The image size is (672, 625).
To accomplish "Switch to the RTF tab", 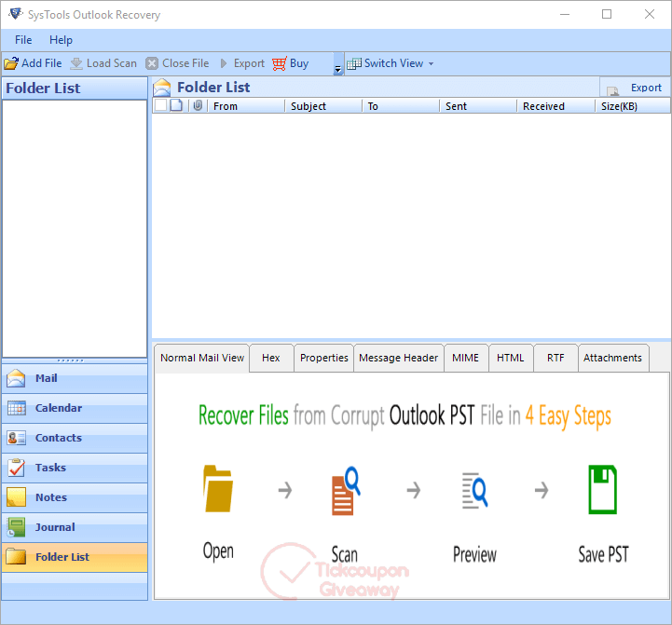I will coord(555,358).
